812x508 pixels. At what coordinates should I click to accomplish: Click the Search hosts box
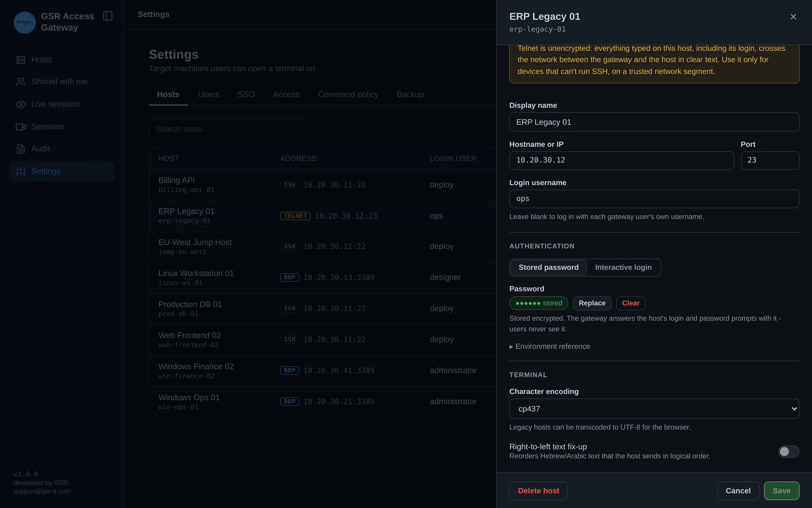(228, 129)
